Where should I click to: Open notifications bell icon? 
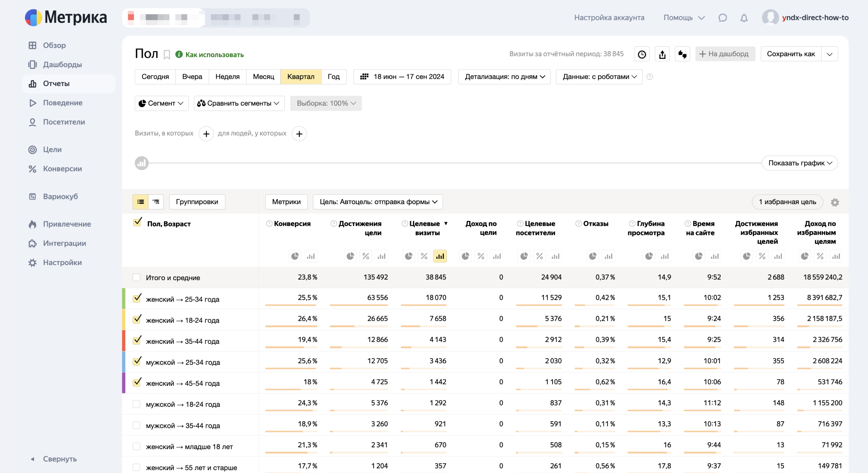[744, 18]
